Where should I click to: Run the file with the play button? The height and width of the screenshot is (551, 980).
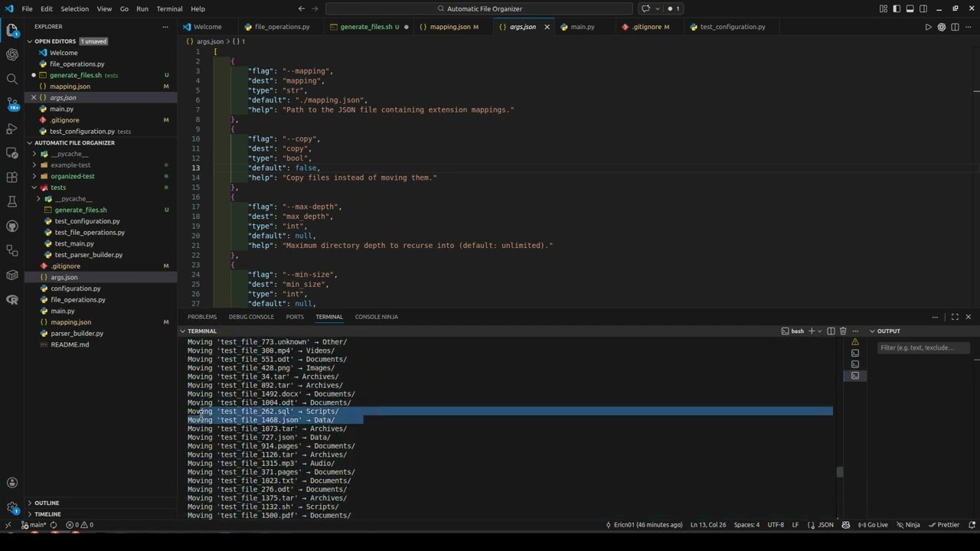click(x=928, y=27)
